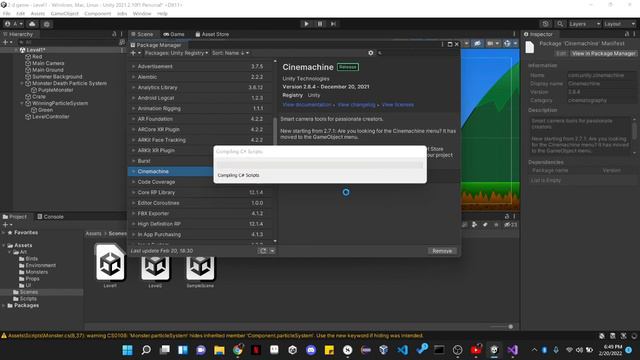Open the refresh options dropdown arrow
This screenshot has height=360, width=640.
(x=272, y=251)
